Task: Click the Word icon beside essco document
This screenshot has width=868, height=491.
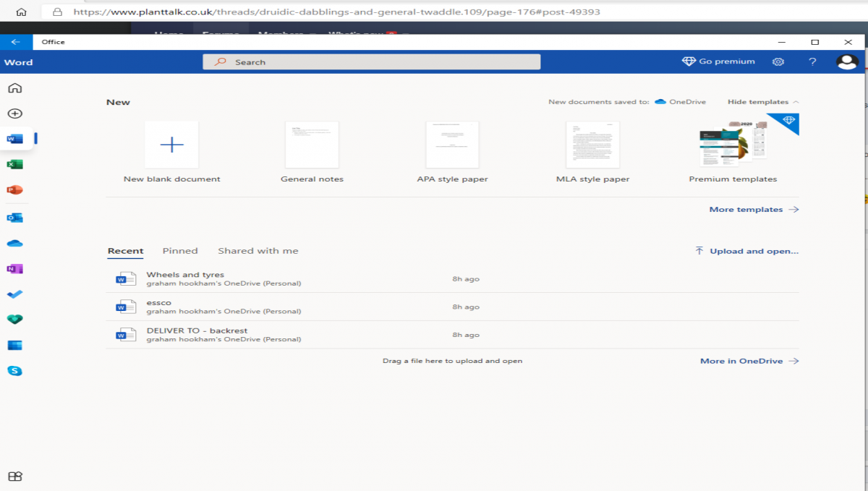Action: 125,307
